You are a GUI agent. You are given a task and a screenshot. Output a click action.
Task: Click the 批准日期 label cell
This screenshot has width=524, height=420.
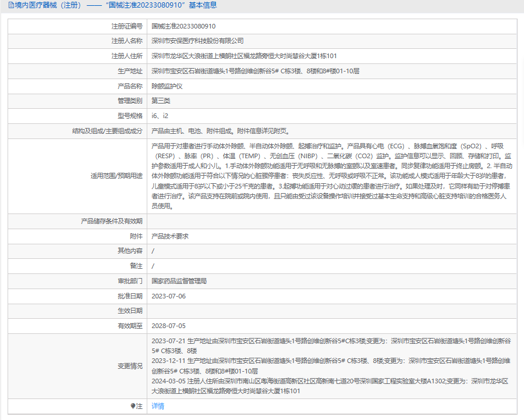(77, 296)
